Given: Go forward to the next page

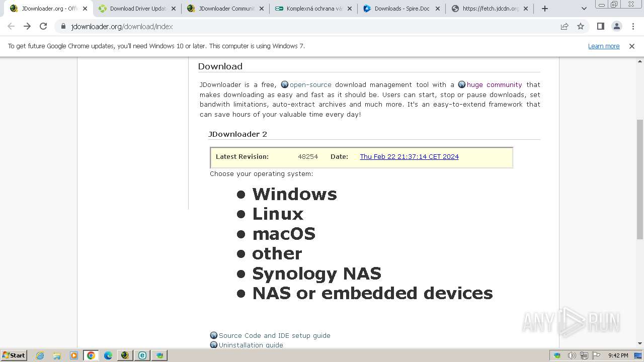Looking at the screenshot, I should pyautogui.click(x=27, y=26).
